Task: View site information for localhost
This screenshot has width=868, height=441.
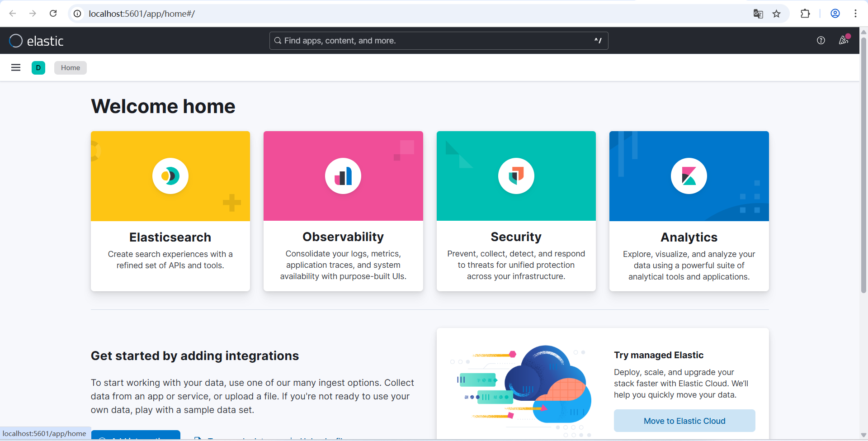Action: pos(78,14)
